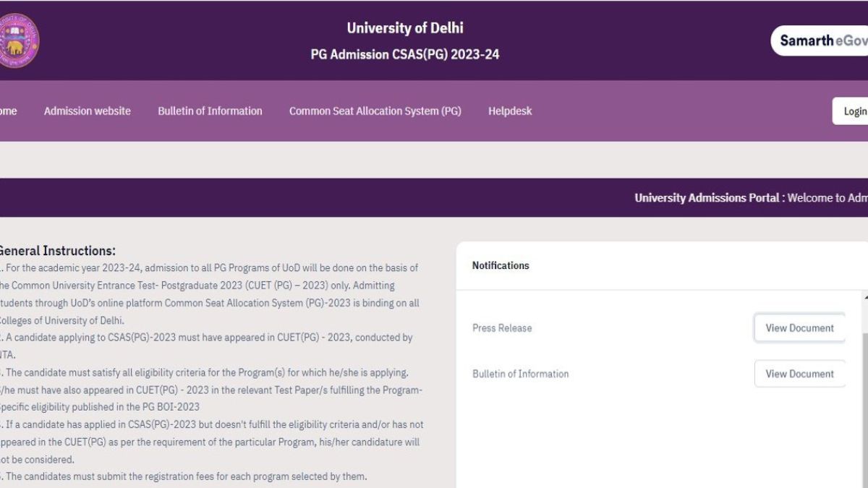Click the Press Release notification label
The image size is (868, 488).
(x=501, y=328)
